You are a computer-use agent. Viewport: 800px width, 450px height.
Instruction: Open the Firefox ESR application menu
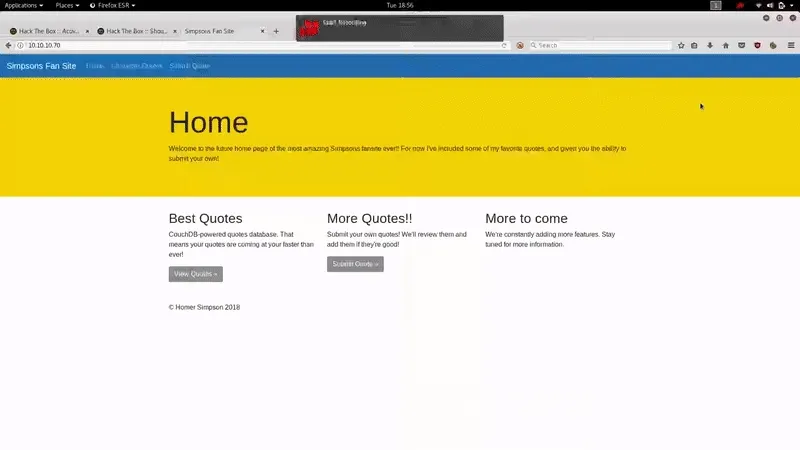[111, 5]
